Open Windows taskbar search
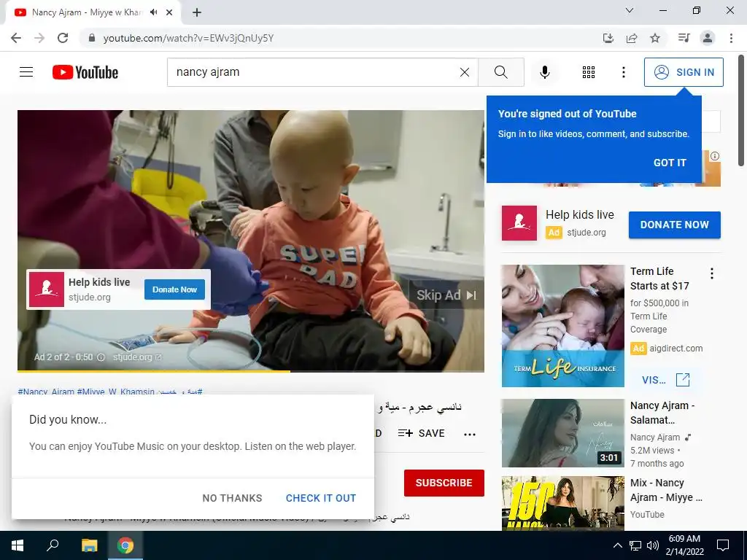 coord(53,545)
